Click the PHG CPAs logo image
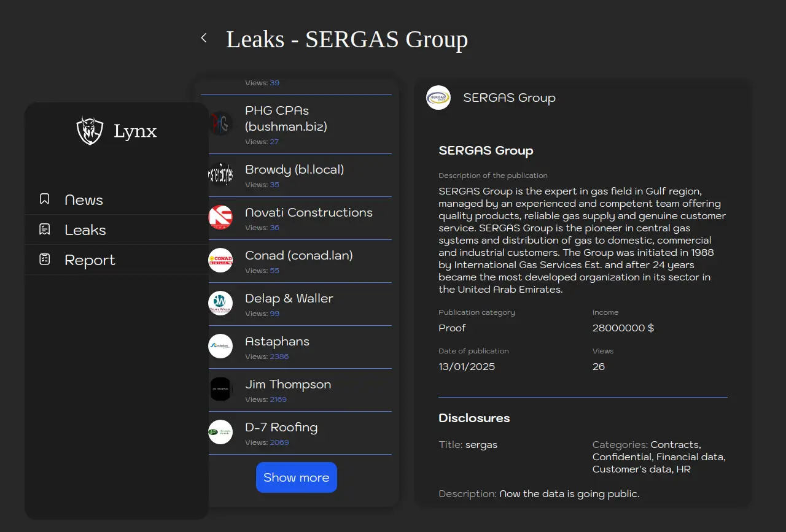786x532 pixels. pos(220,123)
